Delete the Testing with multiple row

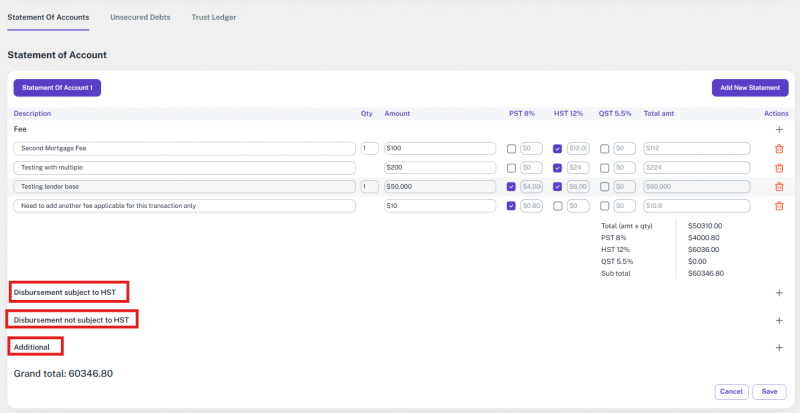(779, 168)
